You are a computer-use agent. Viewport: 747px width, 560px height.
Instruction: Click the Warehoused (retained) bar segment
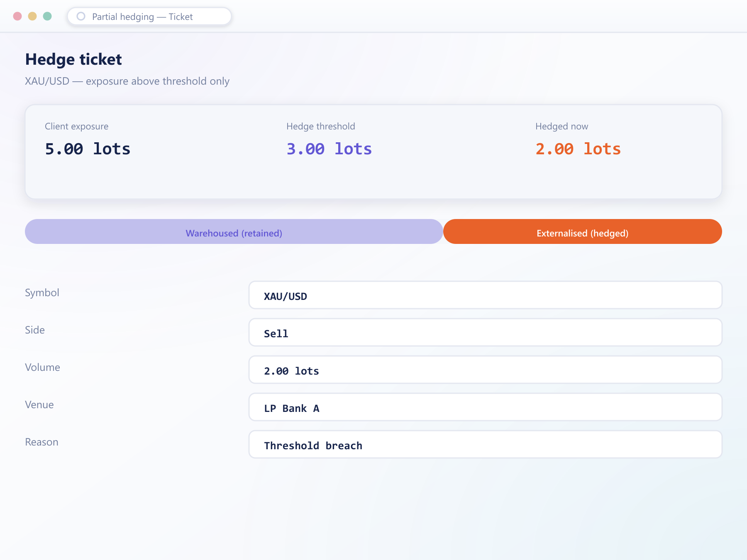click(234, 231)
